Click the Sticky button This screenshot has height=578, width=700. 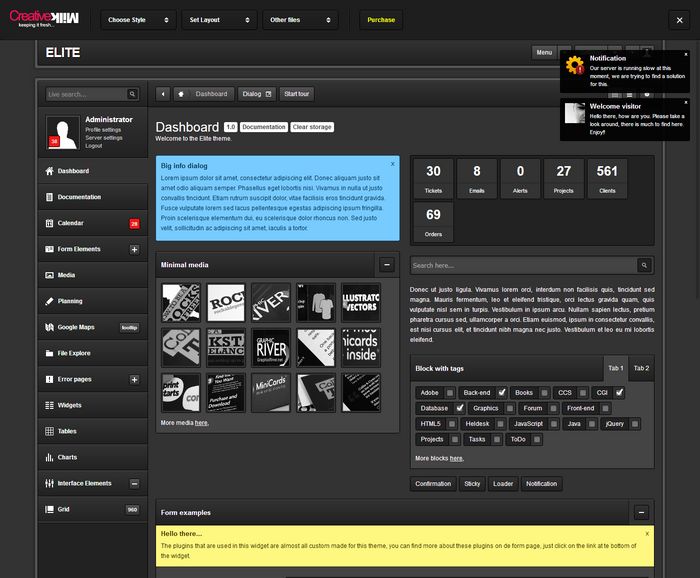[472, 484]
